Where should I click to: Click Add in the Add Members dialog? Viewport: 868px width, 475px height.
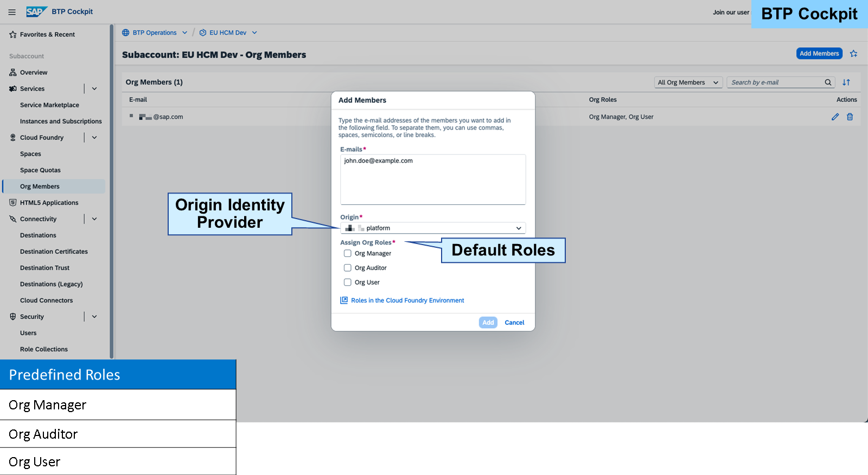coord(488,323)
